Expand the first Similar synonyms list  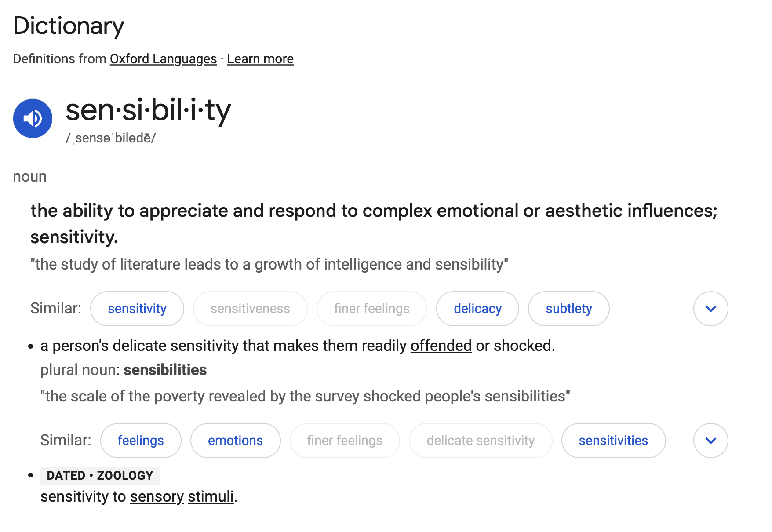coord(710,309)
